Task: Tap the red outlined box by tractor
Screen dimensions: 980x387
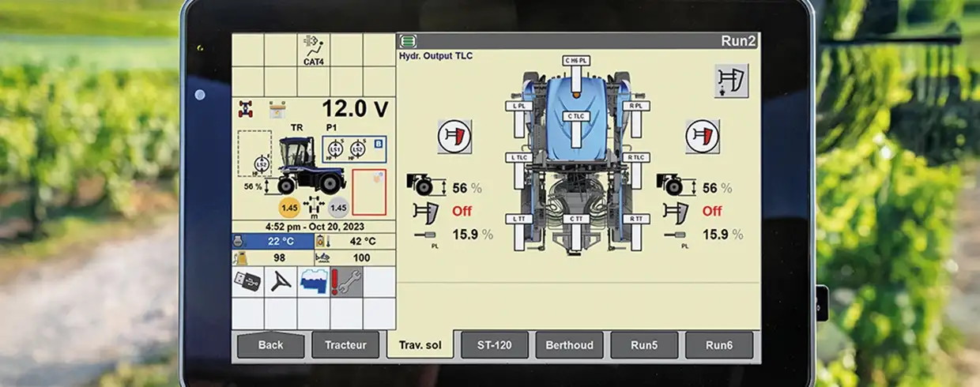Action: pos(368,192)
